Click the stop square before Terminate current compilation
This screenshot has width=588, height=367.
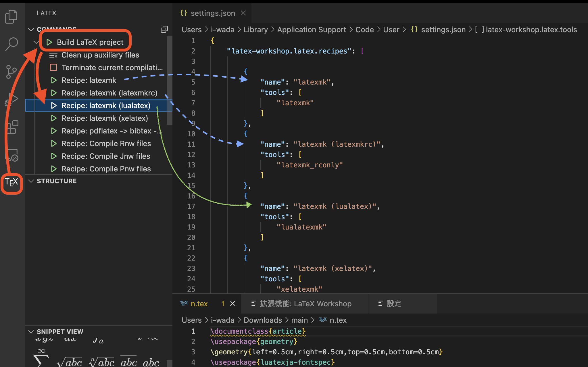tap(53, 67)
